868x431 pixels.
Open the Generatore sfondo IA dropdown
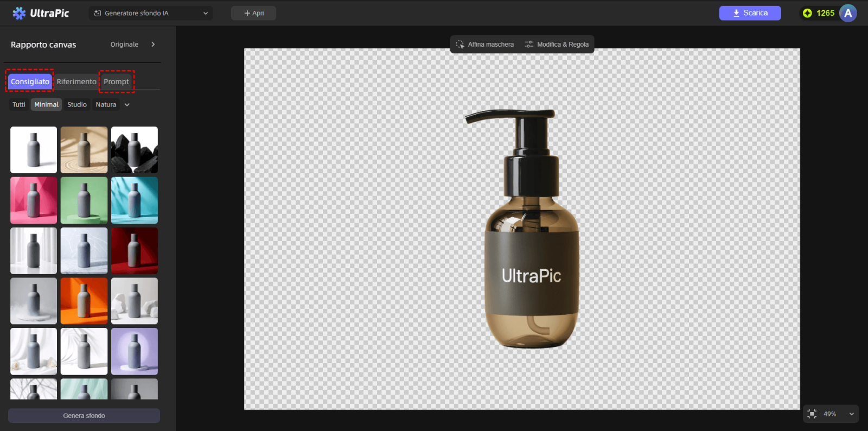pyautogui.click(x=151, y=13)
